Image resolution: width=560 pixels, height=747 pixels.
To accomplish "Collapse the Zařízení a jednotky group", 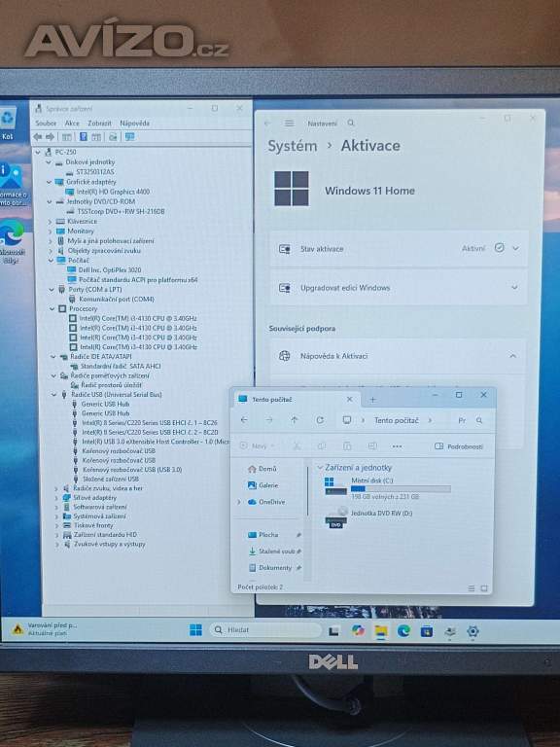I will point(320,468).
